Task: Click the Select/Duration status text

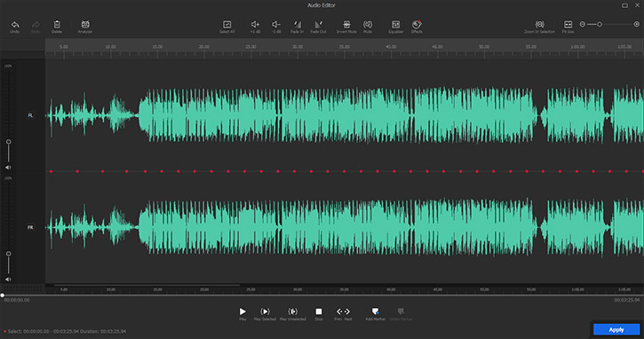Action: click(67, 331)
